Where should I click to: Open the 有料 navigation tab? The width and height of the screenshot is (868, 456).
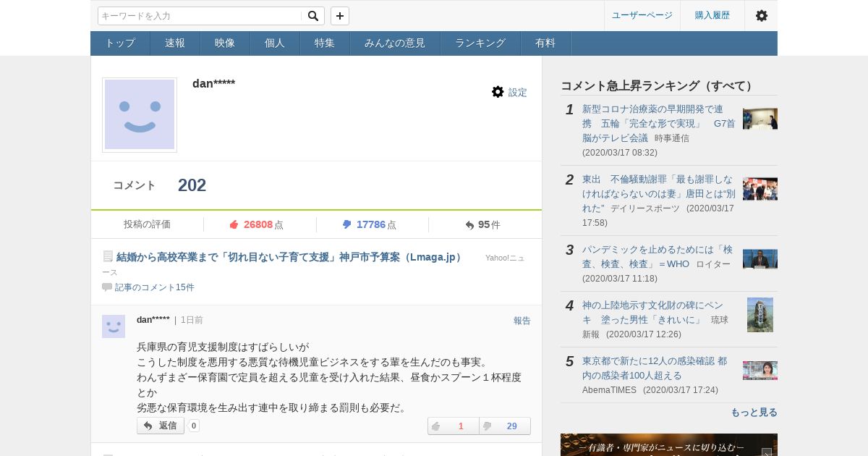545,43
